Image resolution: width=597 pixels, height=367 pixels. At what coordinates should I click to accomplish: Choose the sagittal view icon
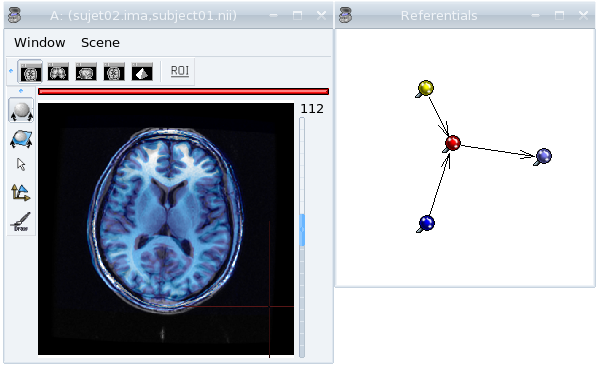pyautogui.click(x=86, y=71)
